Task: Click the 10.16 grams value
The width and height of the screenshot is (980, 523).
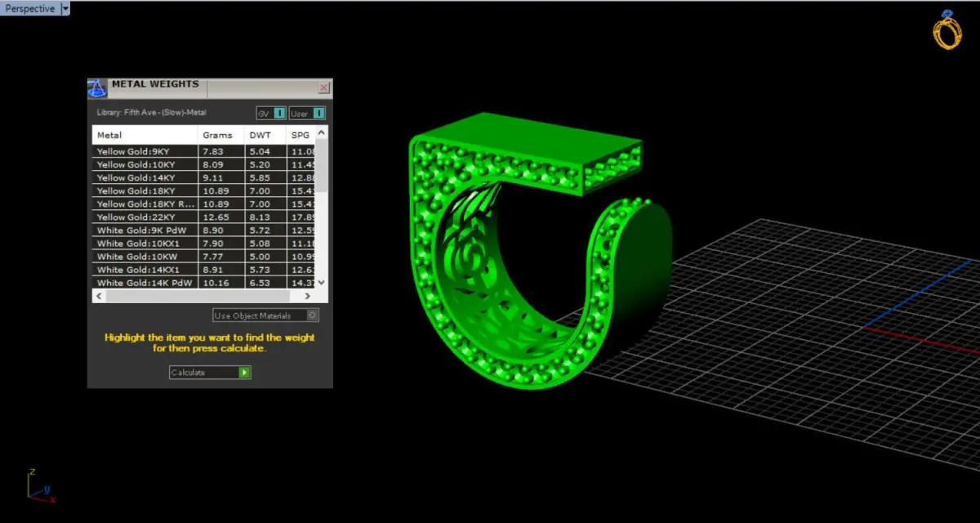Action: 215,283
